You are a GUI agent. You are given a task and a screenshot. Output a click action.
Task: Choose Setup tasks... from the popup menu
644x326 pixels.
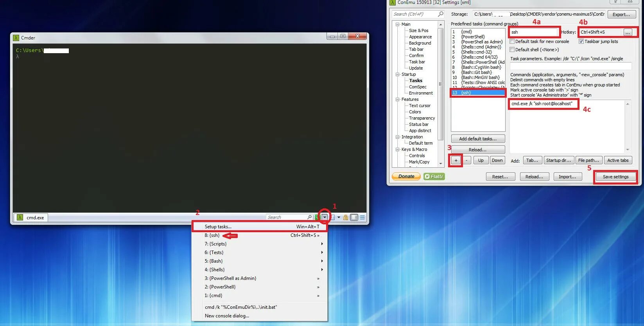(260, 227)
